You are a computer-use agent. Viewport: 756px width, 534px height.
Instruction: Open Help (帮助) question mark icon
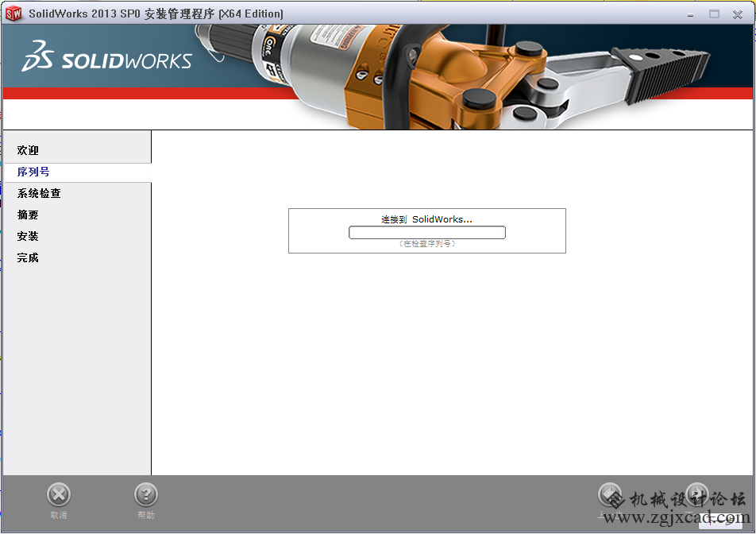pyautogui.click(x=146, y=494)
